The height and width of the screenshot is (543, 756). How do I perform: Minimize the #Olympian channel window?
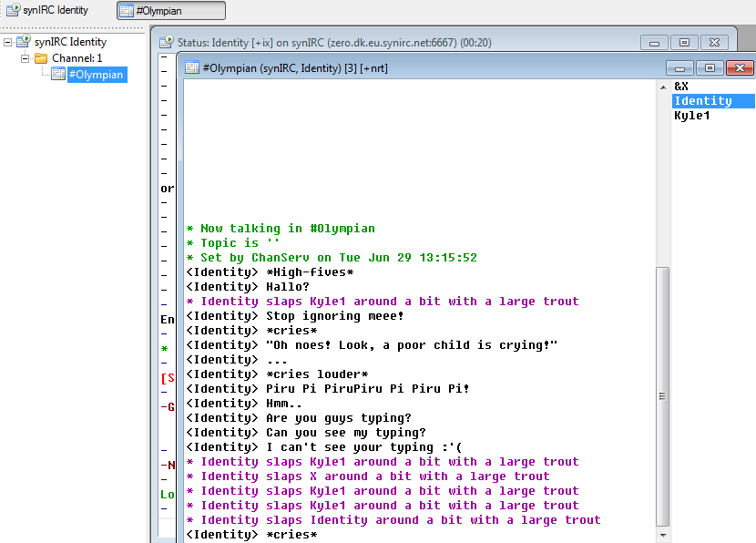tap(679, 68)
